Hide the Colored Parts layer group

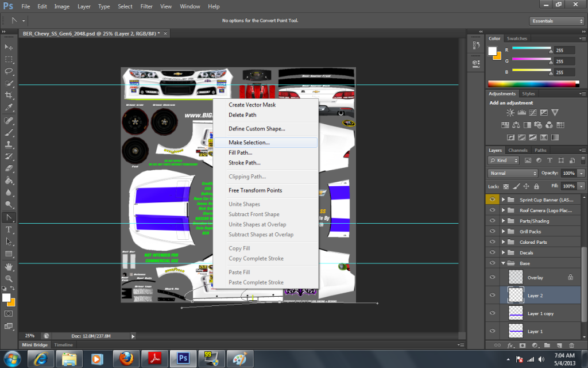click(x=492, y=242)
